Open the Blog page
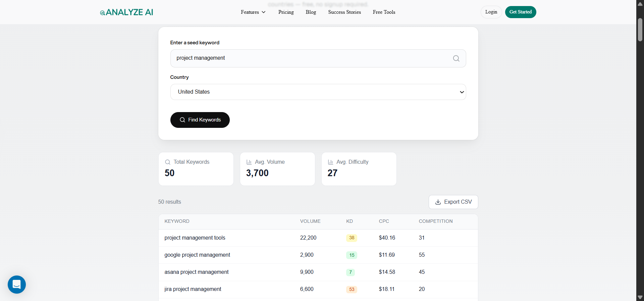The height and width of the screenshot is (301, 644). point(311,12)
